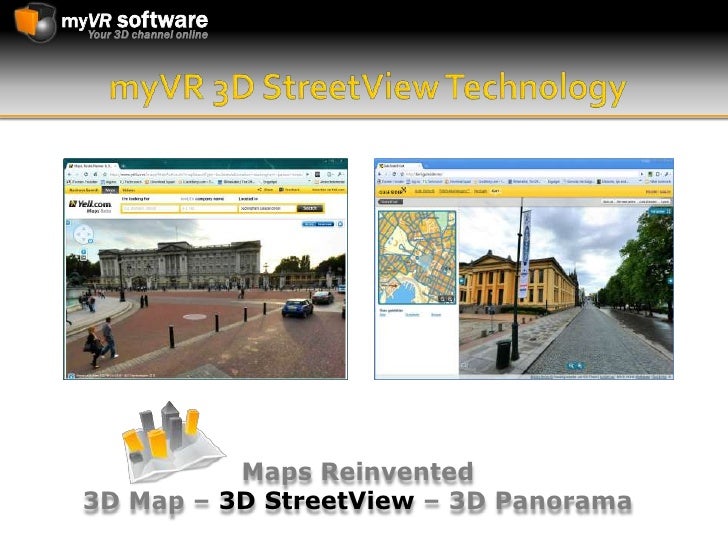The image size is (728, 546).
Task: Select the Maps tab on Yell.com
Action: (x=110, y=190)
